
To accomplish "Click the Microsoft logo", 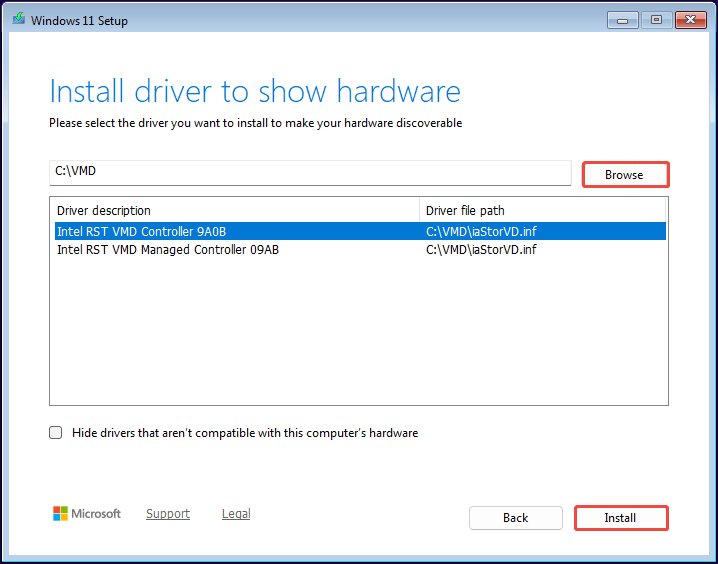I will [87, 514].
